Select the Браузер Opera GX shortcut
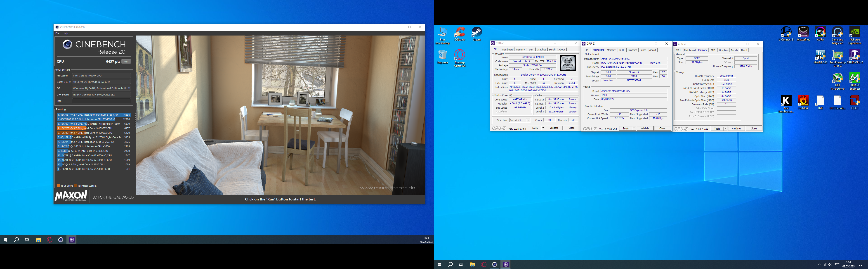This screenshot has height=269, width=868. 460,58
